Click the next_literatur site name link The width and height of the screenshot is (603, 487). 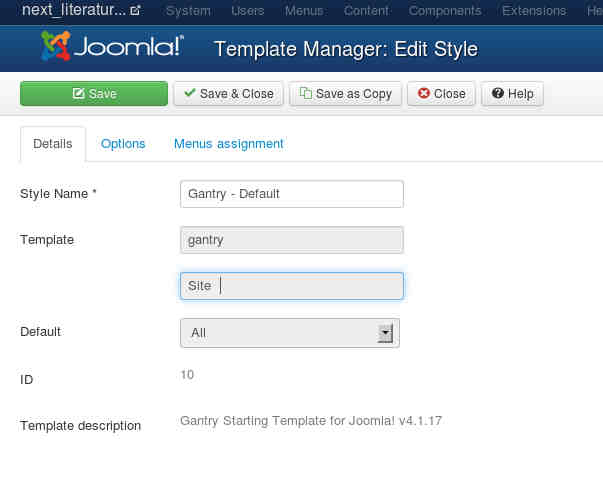pyautogui.click(x=74, y=11)
